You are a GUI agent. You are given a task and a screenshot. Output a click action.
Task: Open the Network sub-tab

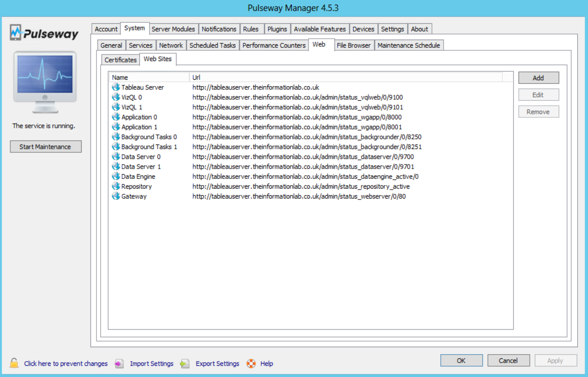pos(171,45)
